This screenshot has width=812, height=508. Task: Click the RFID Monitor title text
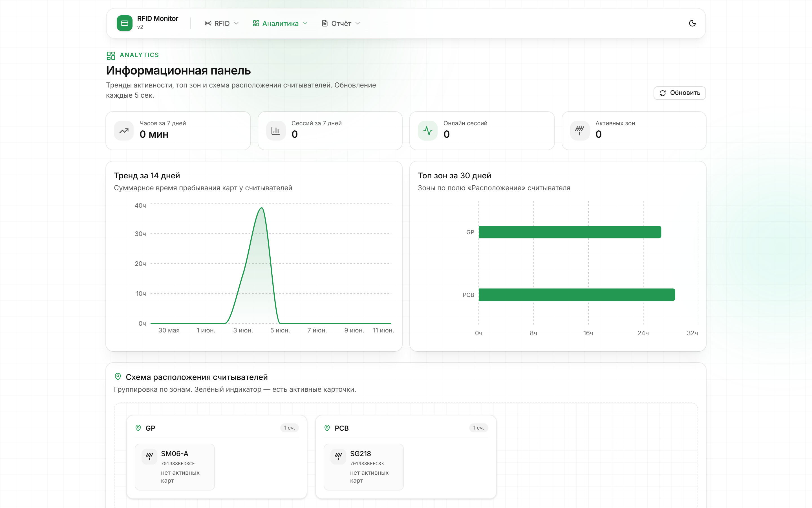tap(157, 18)
